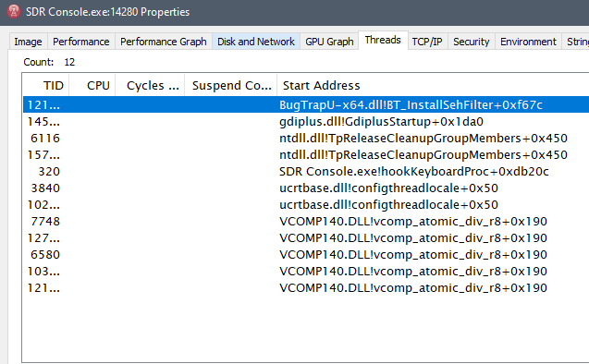Sort by the Suspend Count column header
The height and width of the screenshot is (364, 589).
[230, 85]
